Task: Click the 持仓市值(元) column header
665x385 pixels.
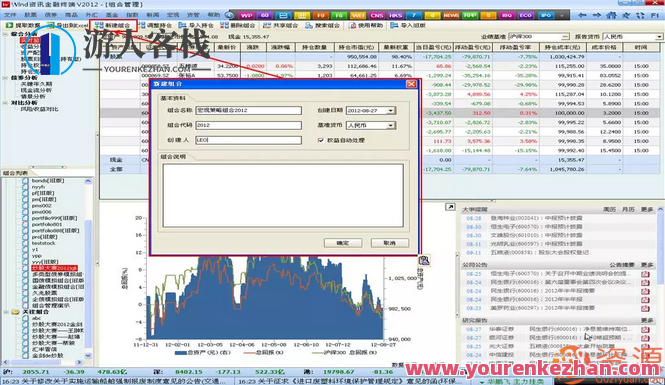Action: click(x=356, y=47)
